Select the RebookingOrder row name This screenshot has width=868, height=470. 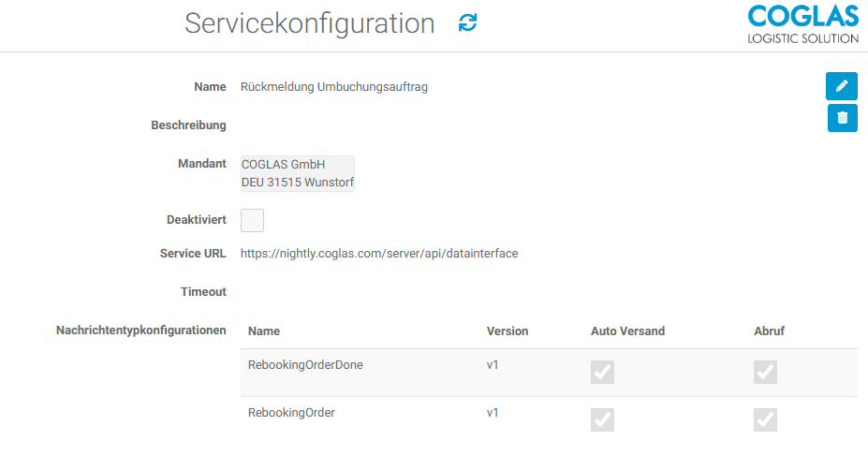291,412
